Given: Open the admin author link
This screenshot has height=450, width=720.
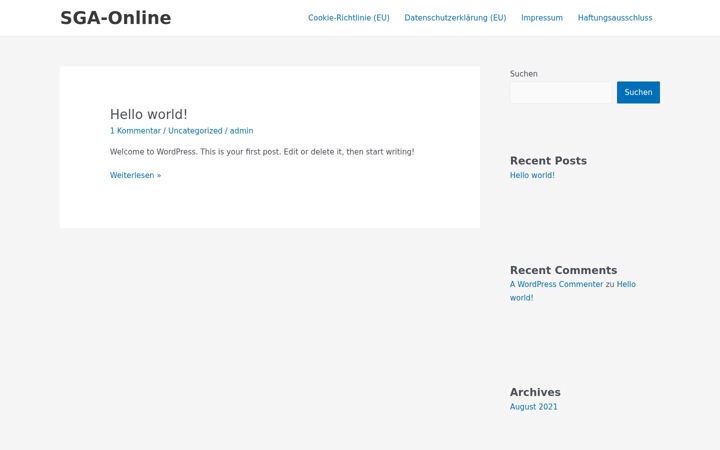Looking at the screenshot, I should [242, 131].
